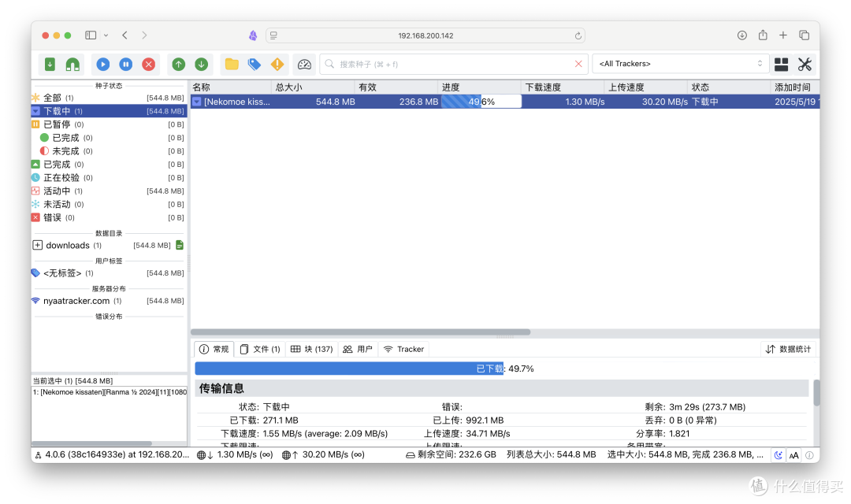
Task: Move torrent up in queue
Action: click(x=179, y=64)
